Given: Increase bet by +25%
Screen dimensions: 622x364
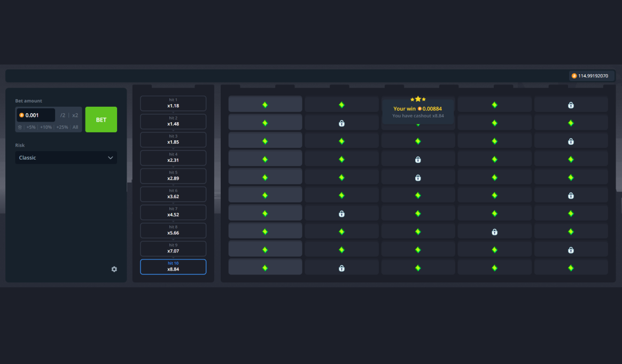Looking at the screenshot, I should [62, 127].
